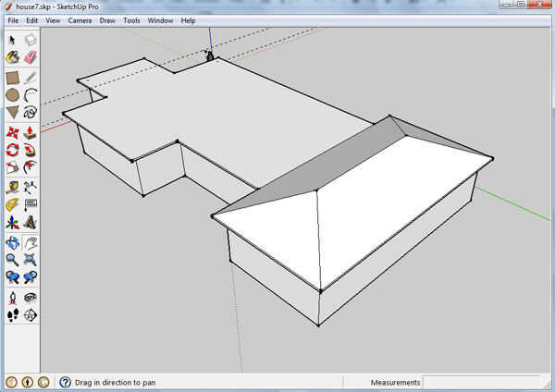Click the third circular status bar icon
This screenshot has width=555, height=392.
coord(43,382)
